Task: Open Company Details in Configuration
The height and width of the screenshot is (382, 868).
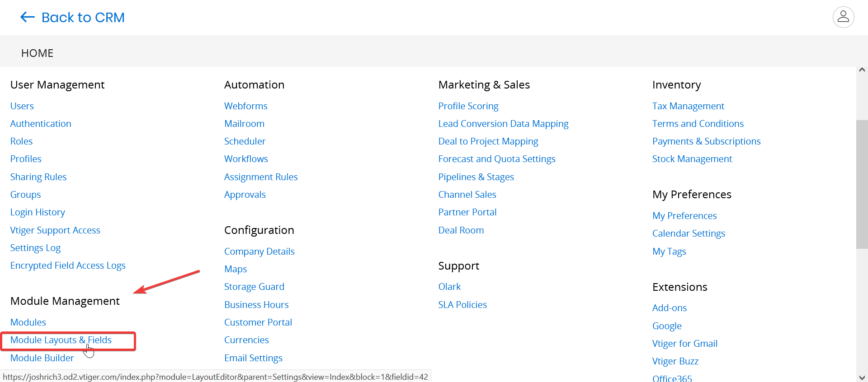Action: 259,251
